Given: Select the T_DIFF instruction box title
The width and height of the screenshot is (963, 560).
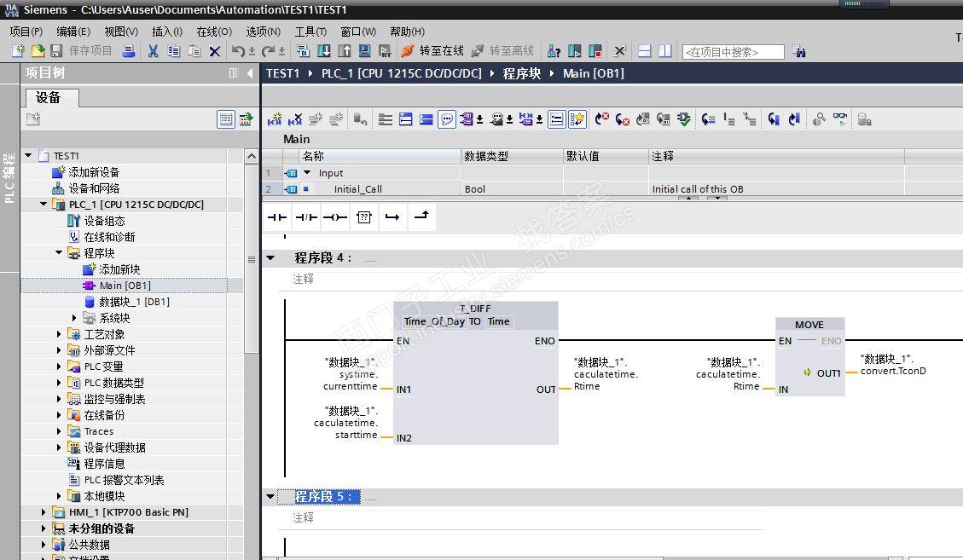Looking at the screenshot, I should tap(475, 309).
